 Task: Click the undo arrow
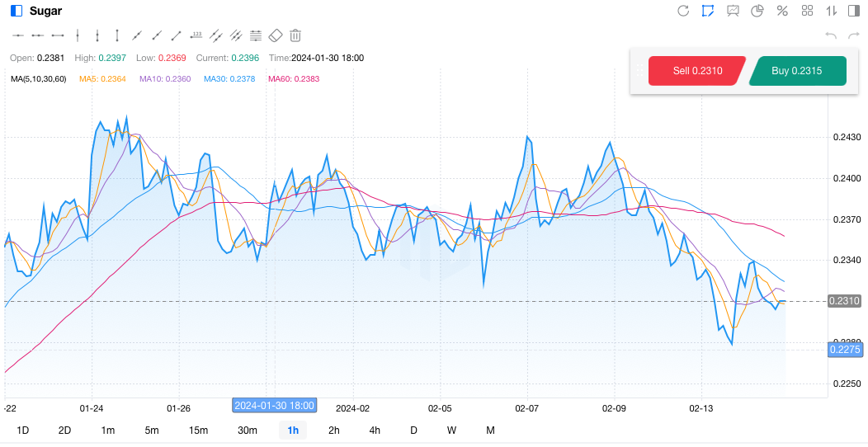coord(831,35)
